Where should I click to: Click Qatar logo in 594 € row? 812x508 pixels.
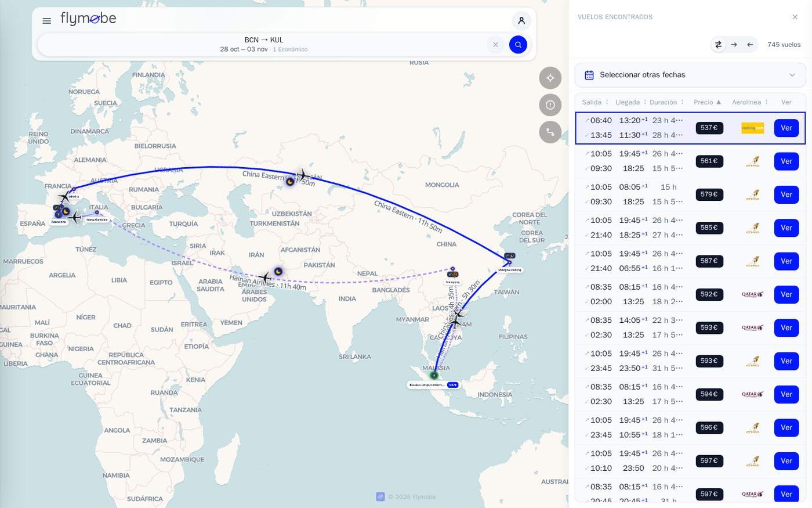coord(752,394)
